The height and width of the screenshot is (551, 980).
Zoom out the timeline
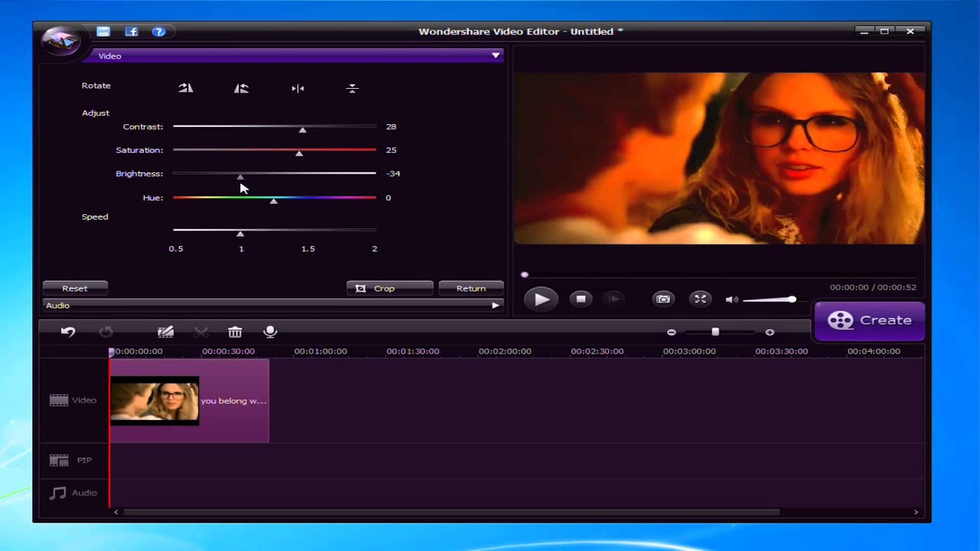pos(671,332)
